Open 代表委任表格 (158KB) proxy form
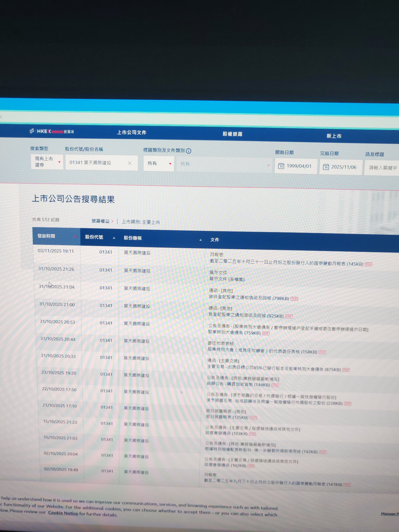 (x=262, y=351)
